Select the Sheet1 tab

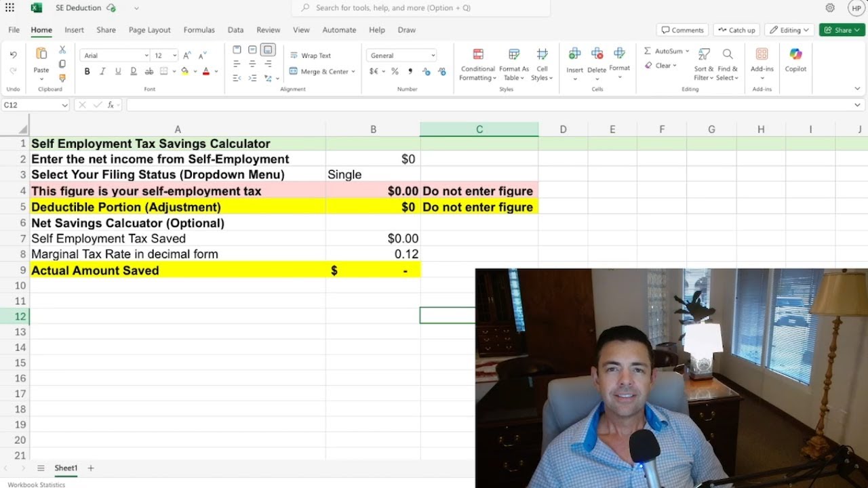coord(66,468)
